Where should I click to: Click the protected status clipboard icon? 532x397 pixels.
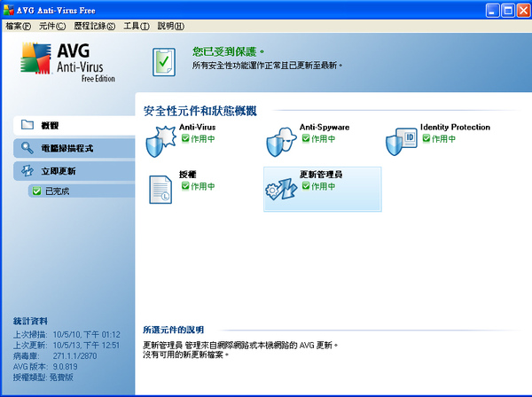(164, 62)
